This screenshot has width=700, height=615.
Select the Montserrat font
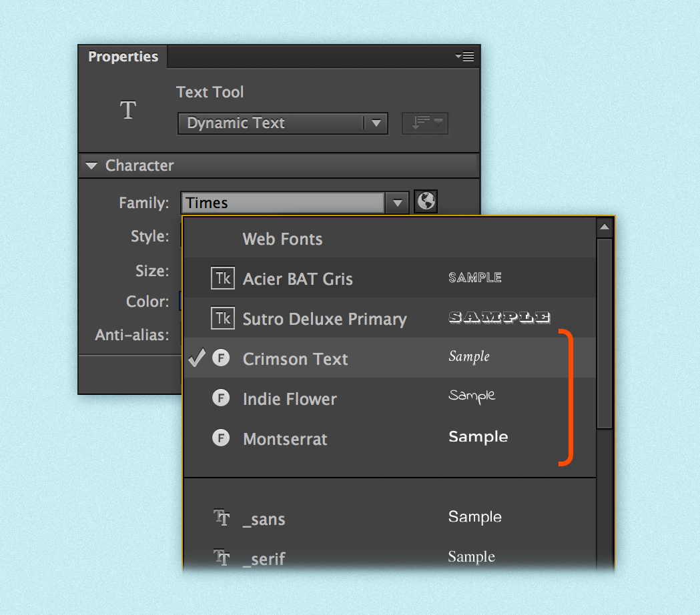(x=285, y=439)
